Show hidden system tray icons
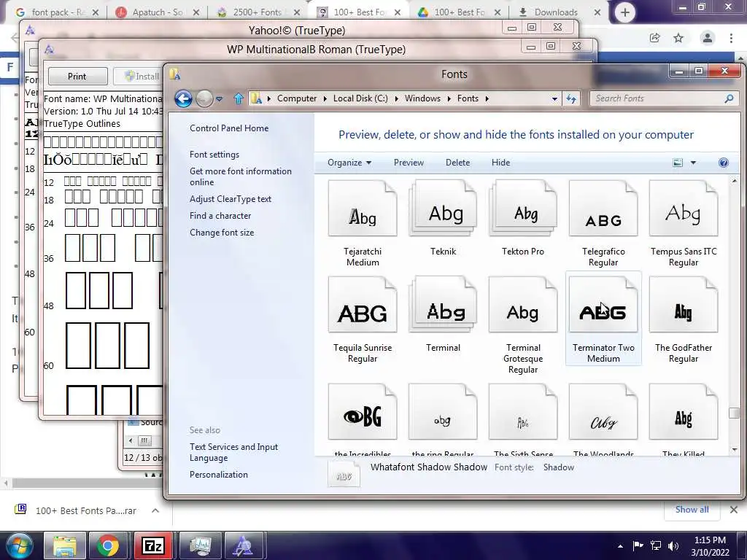 tap(620, 546)
